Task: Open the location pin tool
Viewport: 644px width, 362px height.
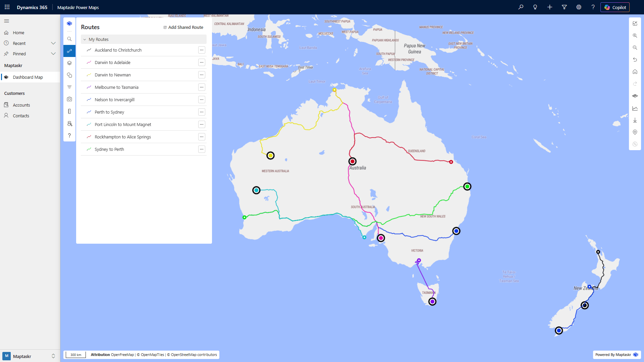Action: pos(635,132)
